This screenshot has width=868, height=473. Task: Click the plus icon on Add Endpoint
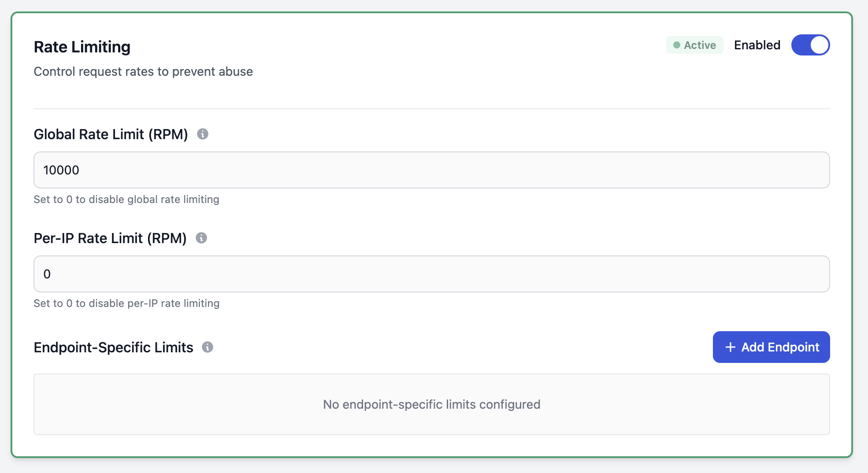pyautogui.click(x=730, y=347)
